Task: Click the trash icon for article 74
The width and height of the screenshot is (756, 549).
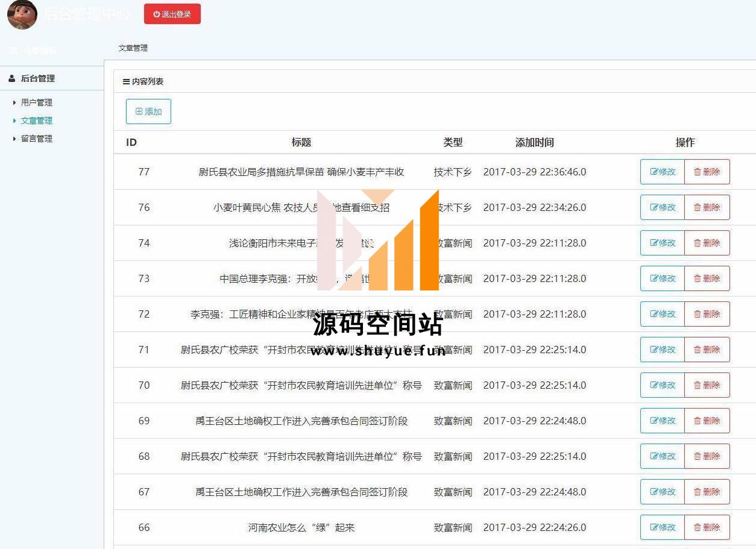Action: click(698, 243)
